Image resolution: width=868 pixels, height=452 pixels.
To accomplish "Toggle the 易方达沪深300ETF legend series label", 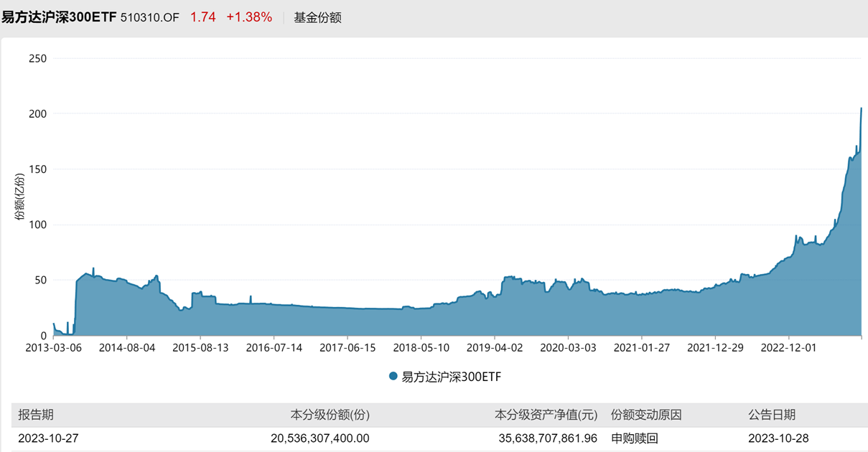I will [x=451, y=377].
